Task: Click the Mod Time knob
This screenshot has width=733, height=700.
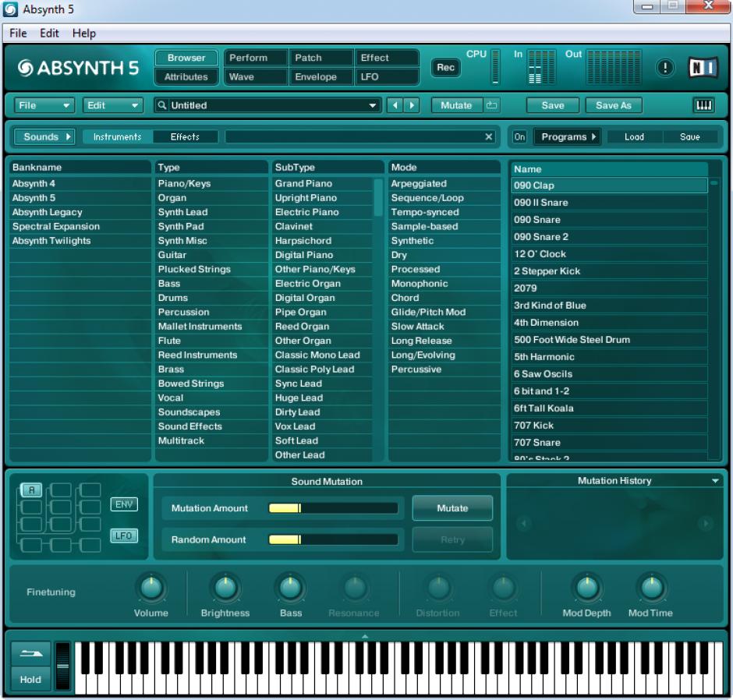Action: pos(651,588)
